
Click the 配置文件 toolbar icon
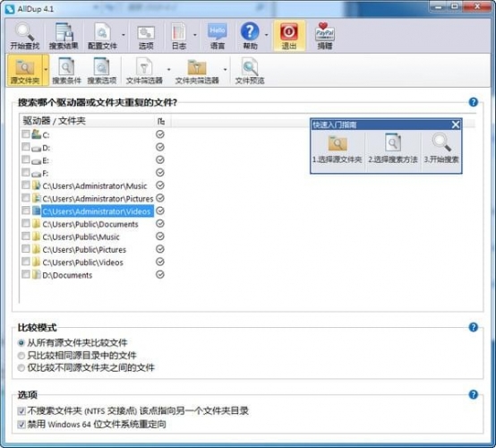[102, 32]
